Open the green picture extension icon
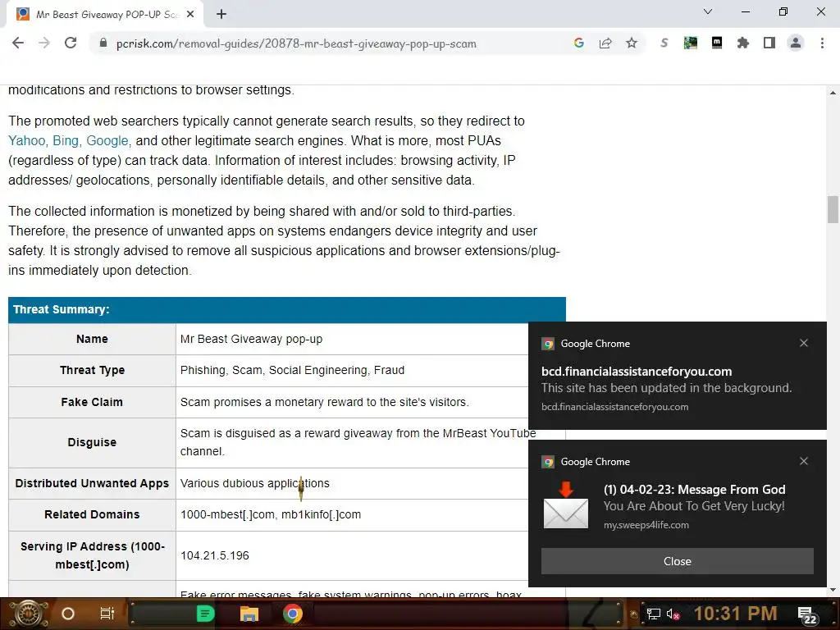 [691, 43]
